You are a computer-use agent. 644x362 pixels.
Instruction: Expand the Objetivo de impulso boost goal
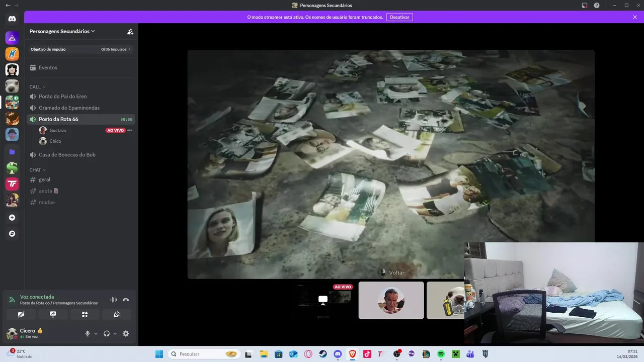click(81, 49)
